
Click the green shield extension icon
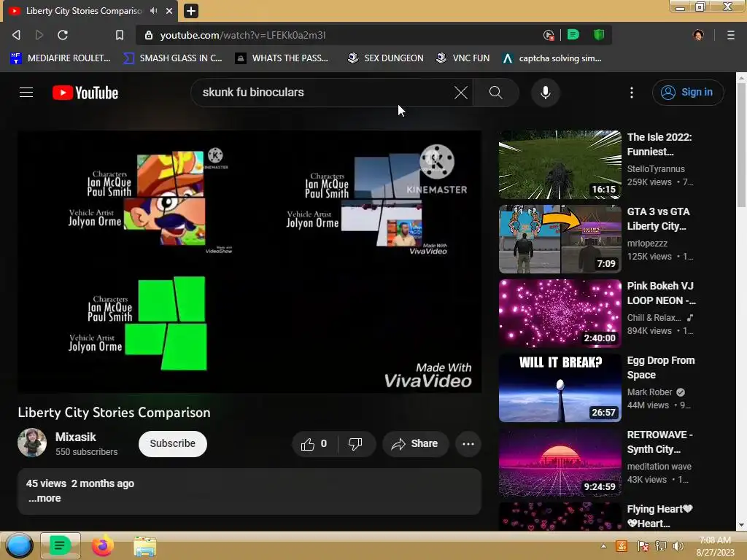tap(599, 35)
